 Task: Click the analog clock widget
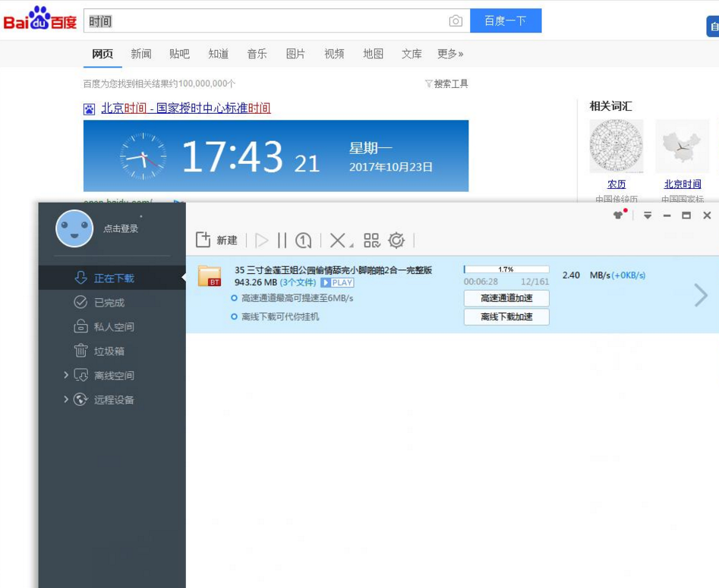(143, 156)
